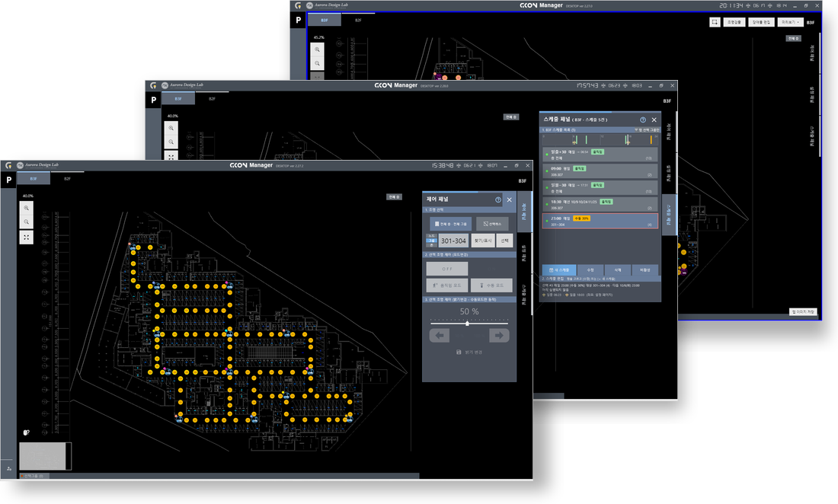Open help in the 제어 패널 header
This screenshot has height=504, width=838.
click(498, 199)
